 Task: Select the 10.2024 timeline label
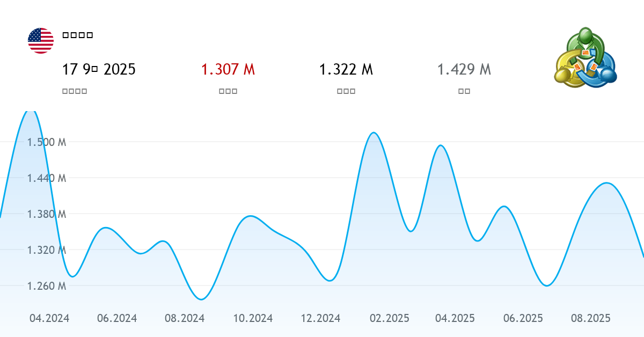click(x=253, y=318)
